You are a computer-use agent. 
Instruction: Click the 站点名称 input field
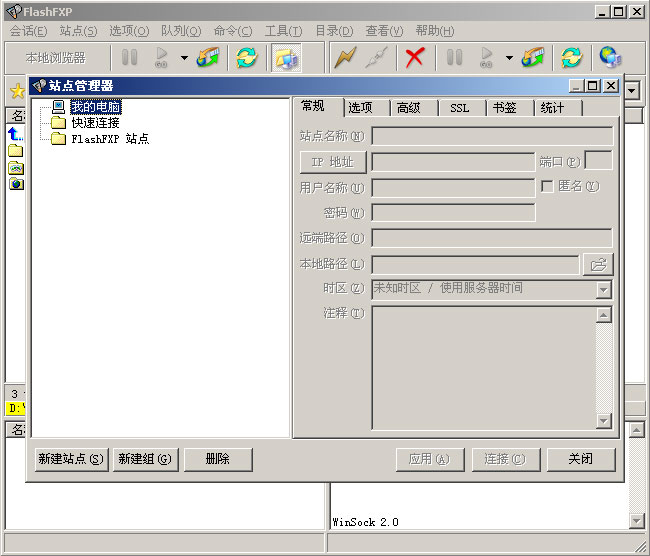point(492,135)
